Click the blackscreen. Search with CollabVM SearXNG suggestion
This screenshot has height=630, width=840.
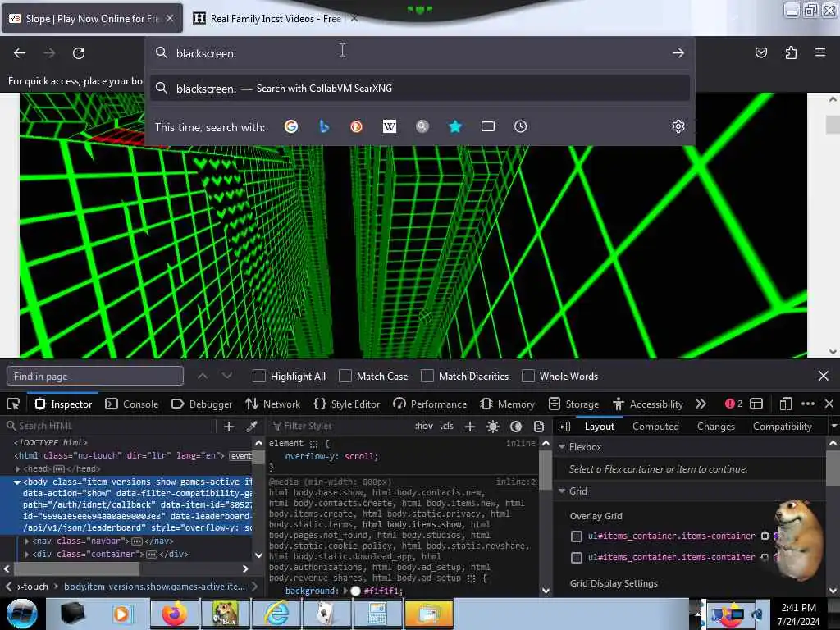(419, 89)
